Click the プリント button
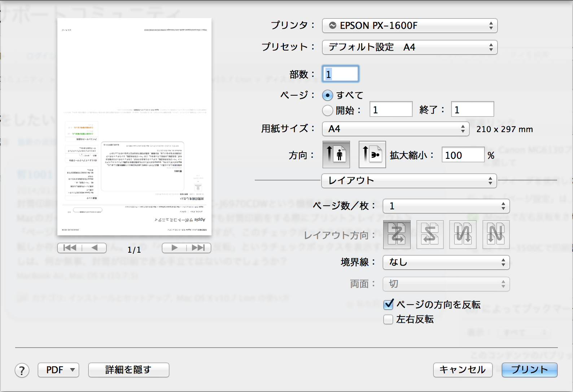The width and height of the screenshot is (573, 392). coord(529,370)
